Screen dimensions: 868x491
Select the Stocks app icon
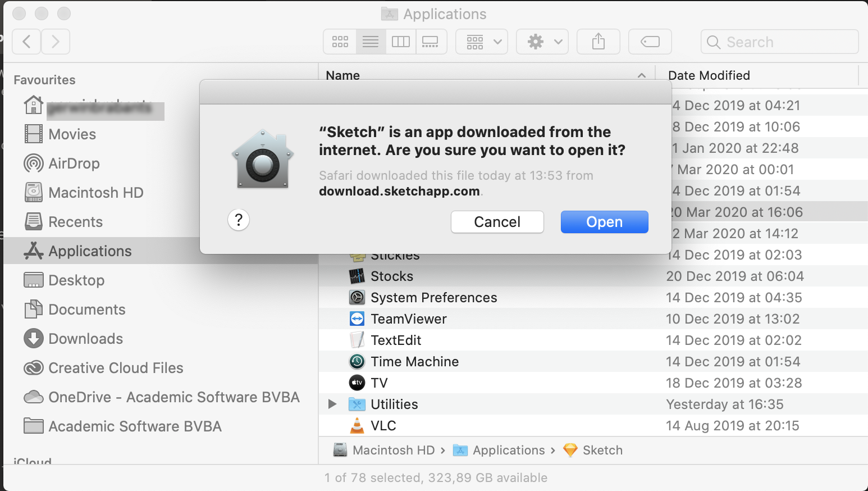tap(357, 276)
